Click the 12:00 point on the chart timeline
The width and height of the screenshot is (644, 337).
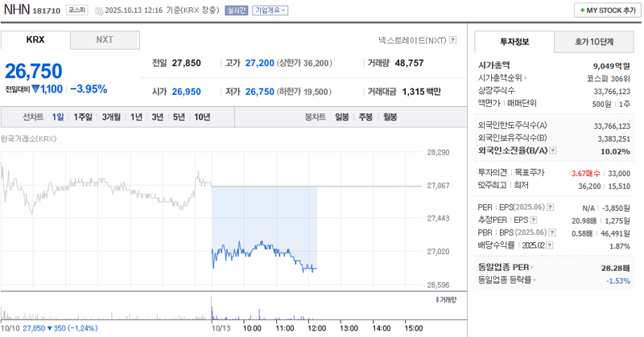pos(316,328)
